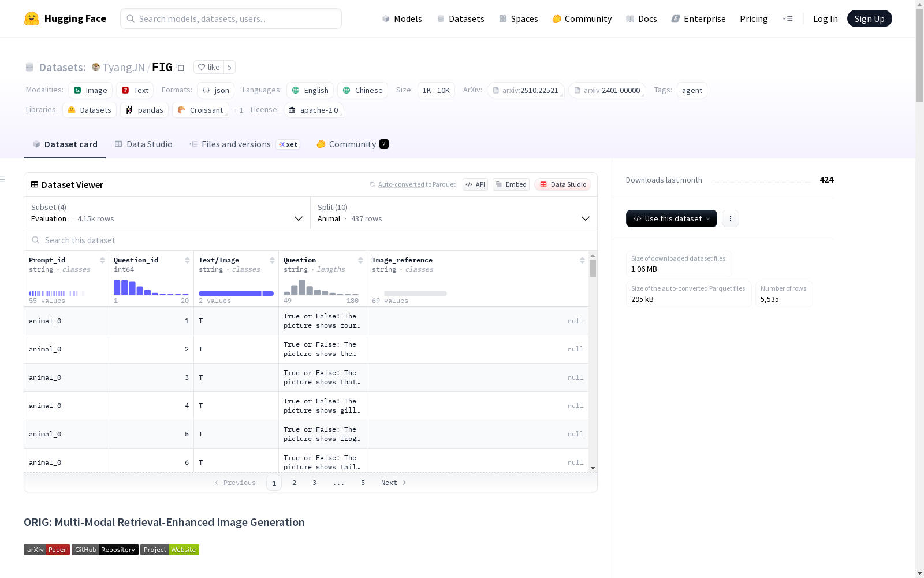The image size is (924, 578).
Task: Sort the Image_reference column using arrows
Action: [582, 260]
